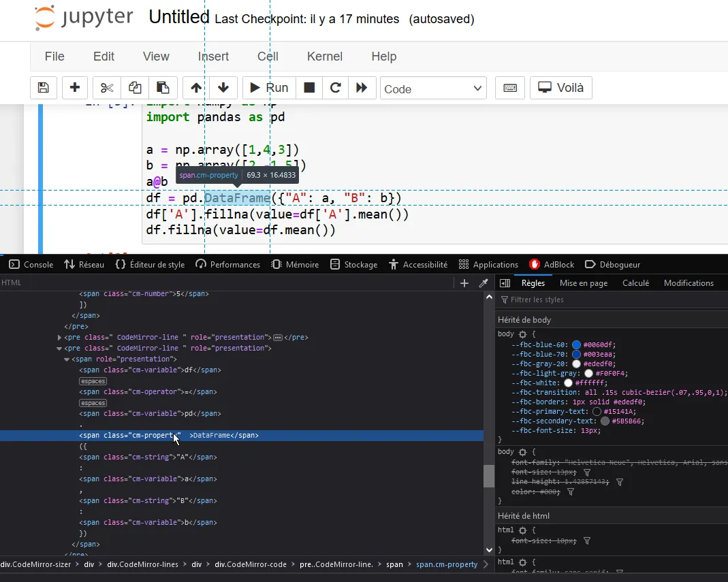This screenshot has width=728, height=582.
Task: Insert a new cell below
Action: click(75, 88)
